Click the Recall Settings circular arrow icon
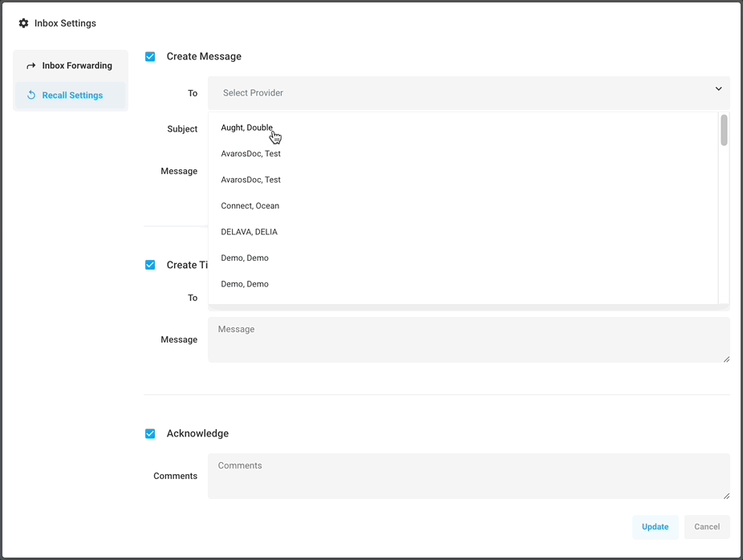 [30, 95]
